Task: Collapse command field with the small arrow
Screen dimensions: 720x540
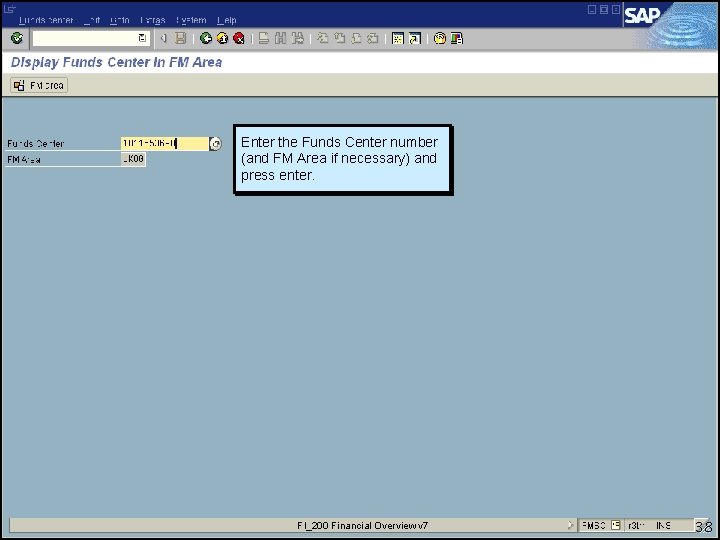Action: [163, 39]
